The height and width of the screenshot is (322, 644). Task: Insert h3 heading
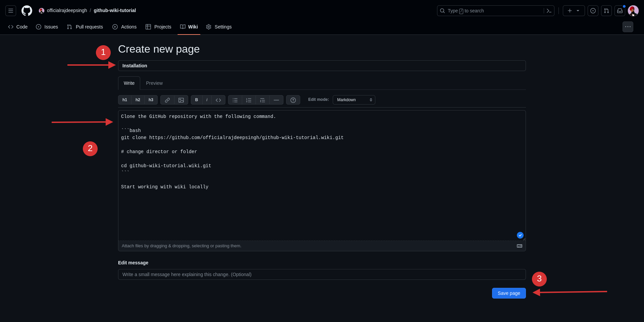151,100
